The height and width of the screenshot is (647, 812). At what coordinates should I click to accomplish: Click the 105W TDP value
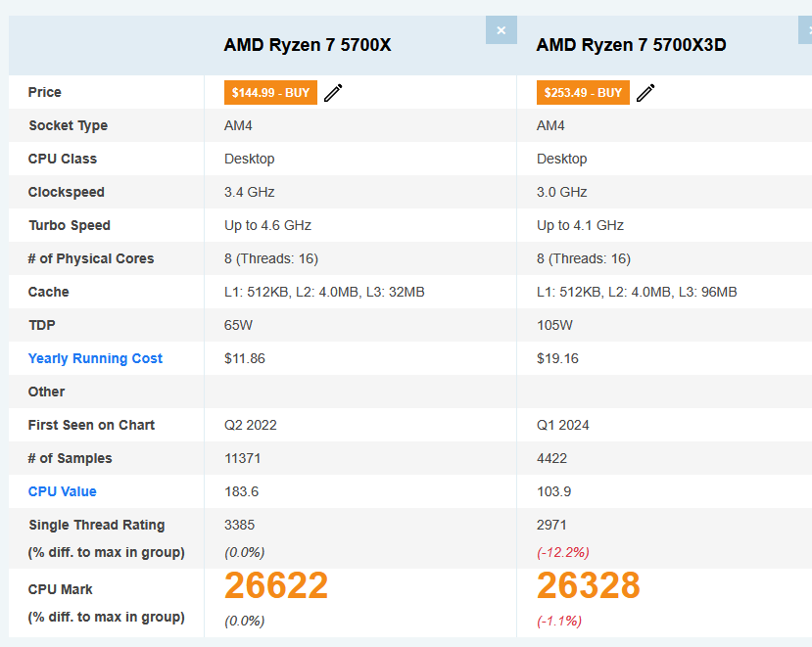(x=554, y=325)
